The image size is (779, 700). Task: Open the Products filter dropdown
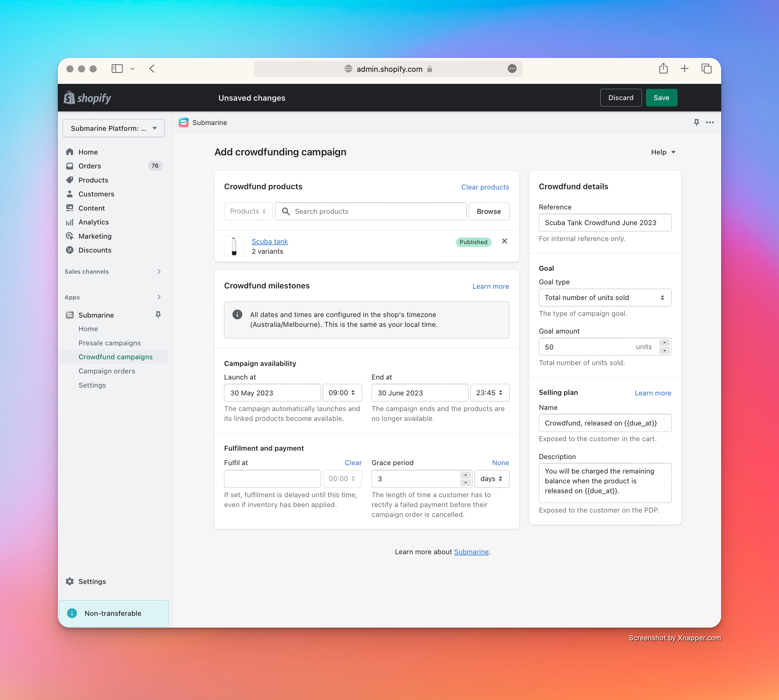[x=247, y=211]
